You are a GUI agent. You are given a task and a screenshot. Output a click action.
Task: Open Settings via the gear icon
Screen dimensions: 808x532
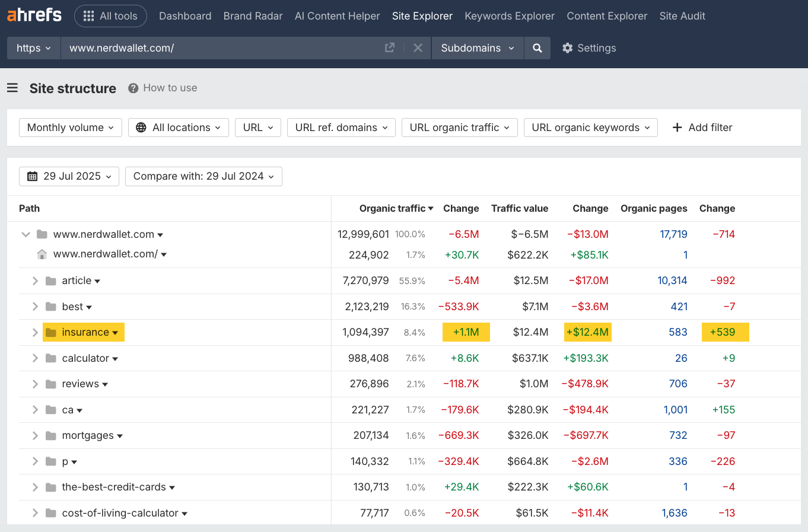tap(568, 48)
